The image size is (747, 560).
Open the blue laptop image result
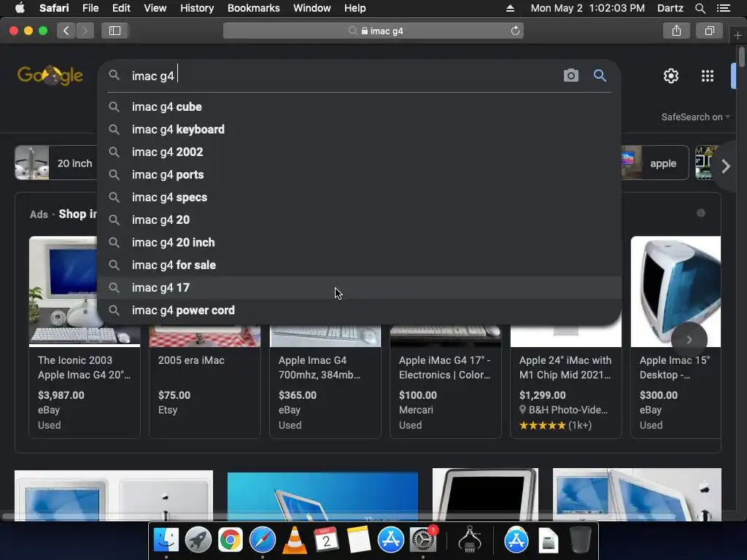322,496
